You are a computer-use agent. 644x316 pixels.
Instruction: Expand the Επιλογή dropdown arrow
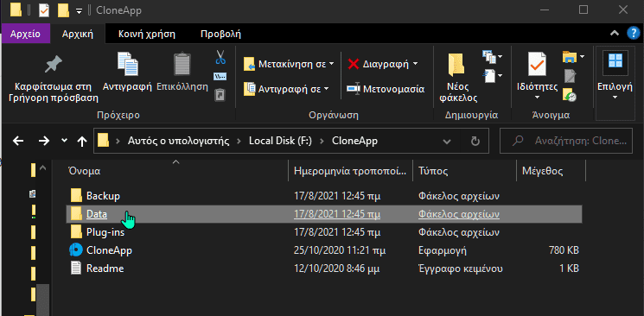(x=615, y=98)
